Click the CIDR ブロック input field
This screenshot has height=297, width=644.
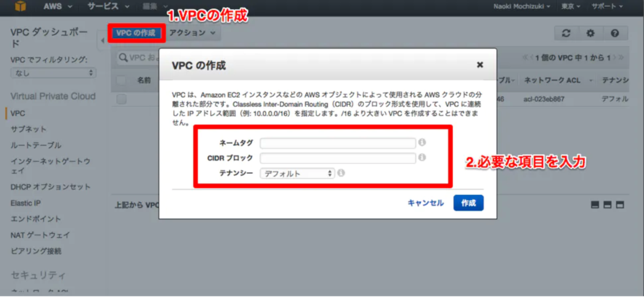pos(338,158)
